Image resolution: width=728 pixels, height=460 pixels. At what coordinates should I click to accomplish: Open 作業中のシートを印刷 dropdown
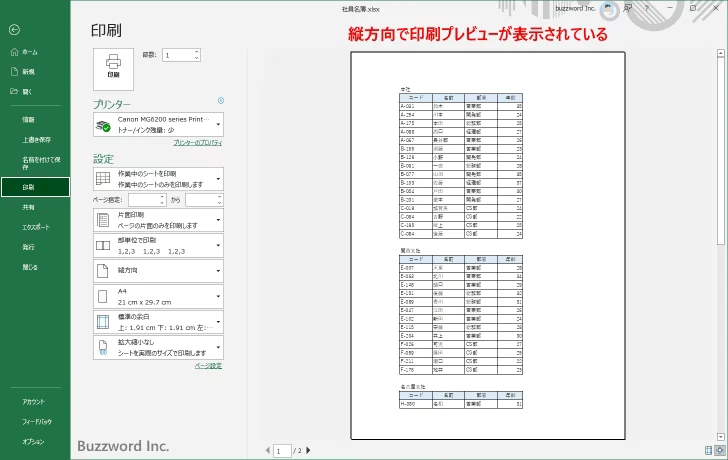click(158, 179)
